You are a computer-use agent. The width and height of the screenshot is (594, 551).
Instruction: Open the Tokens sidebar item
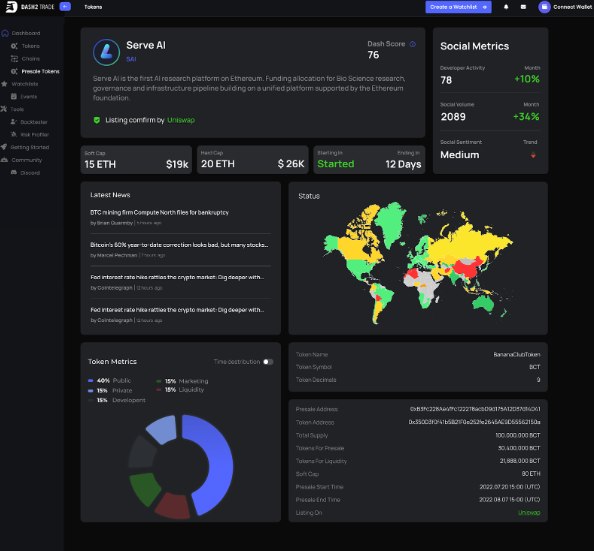tap(31, 46)
